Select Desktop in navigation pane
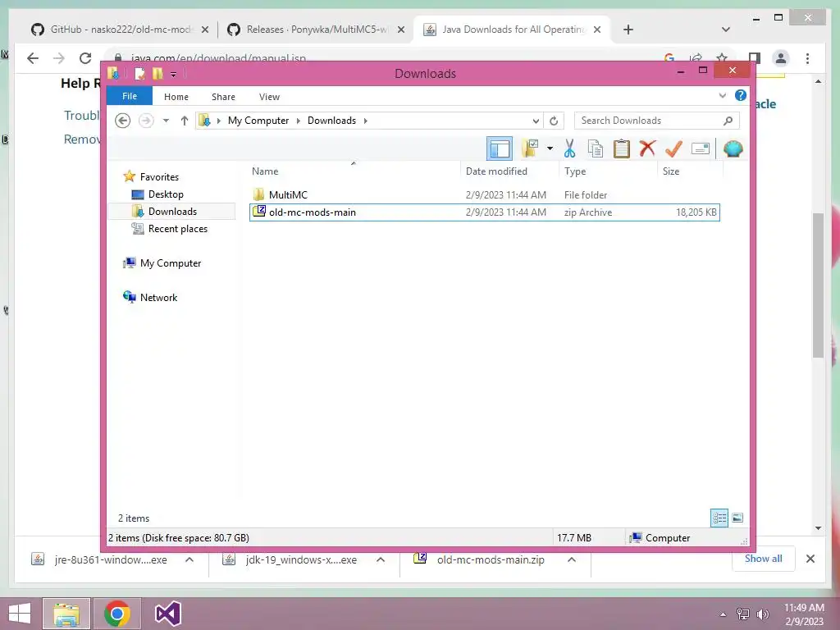The image size is (840, 630). 166,194
